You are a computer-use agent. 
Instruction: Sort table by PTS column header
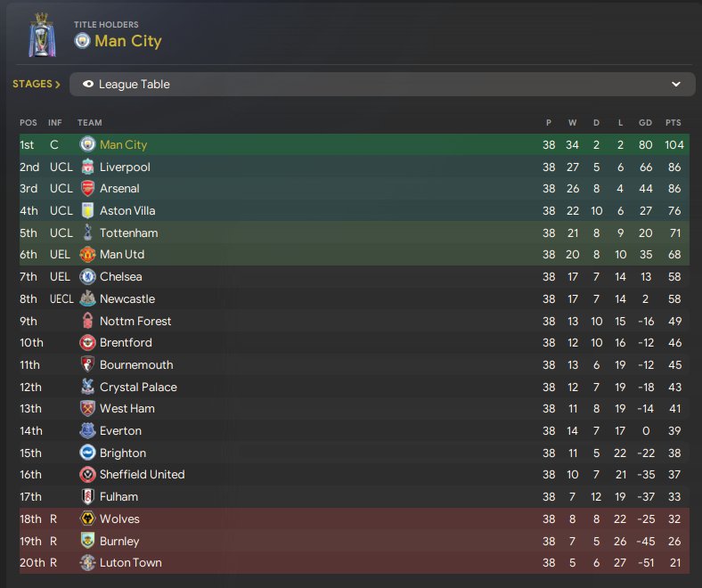[x=673, y=123]
